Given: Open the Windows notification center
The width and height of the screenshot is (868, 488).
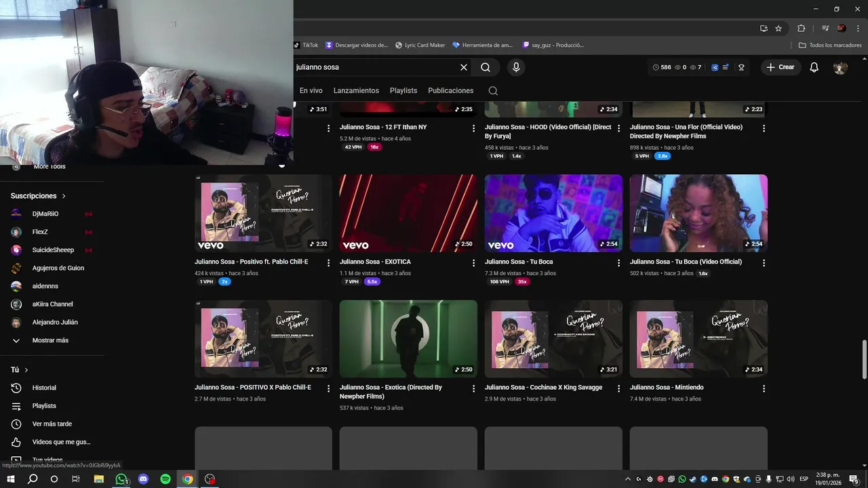Looking at the screenshot, I should [x=854, y=479].
